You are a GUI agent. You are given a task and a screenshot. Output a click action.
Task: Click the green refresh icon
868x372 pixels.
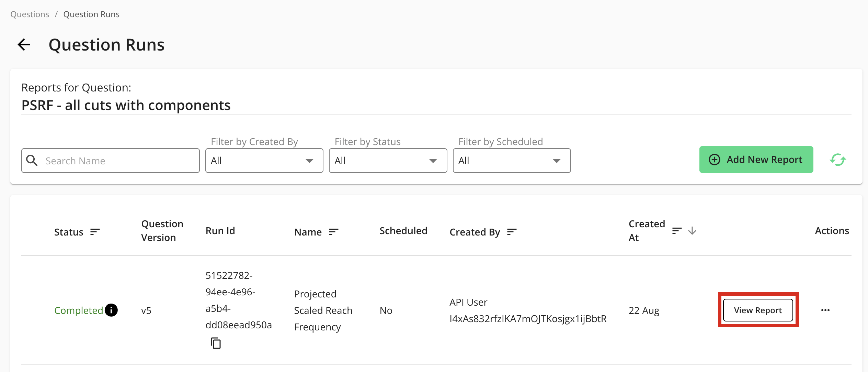click(838, 160)
